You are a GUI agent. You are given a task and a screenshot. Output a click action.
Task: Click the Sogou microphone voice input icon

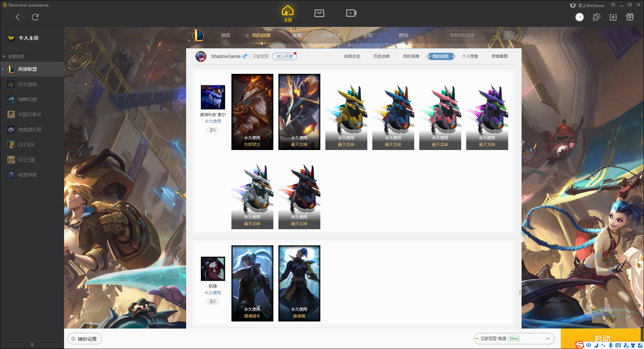[x=611, y=345]
